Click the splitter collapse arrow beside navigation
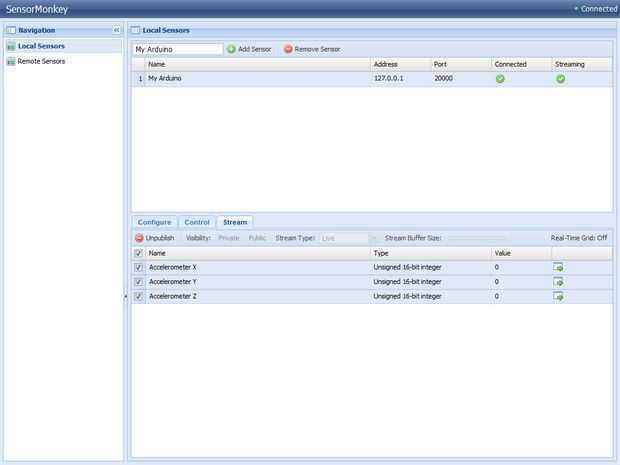Screen dimensions: 620x465 coord(126,296)
